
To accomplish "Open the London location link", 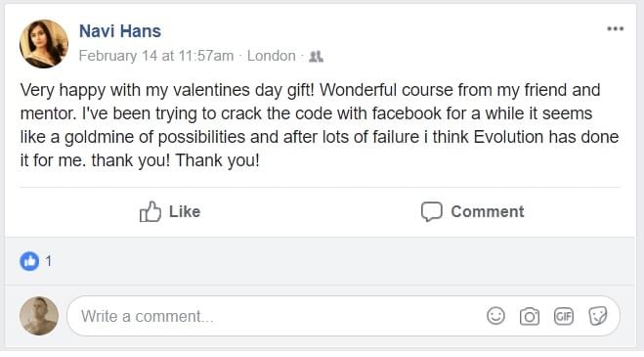I will pyautogui.click(x=271, y=56).
